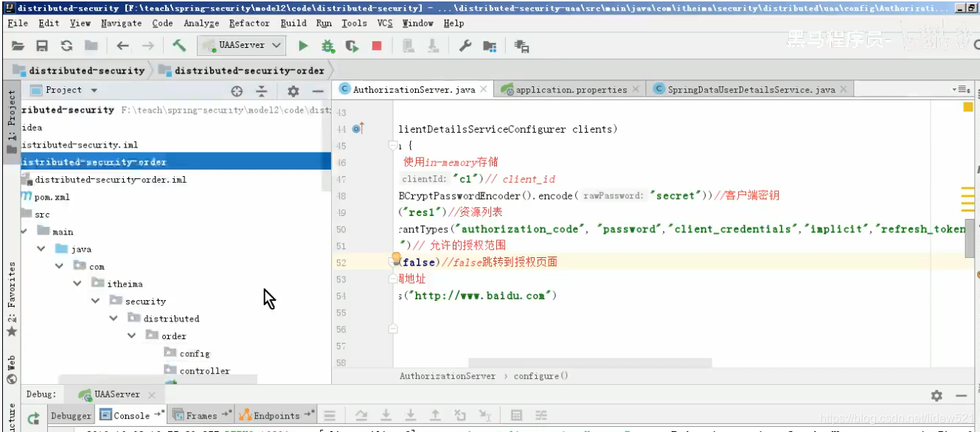The height and width of the screenshot is (432, 980).
Task: Click the configure() editor breadcrumb
Action: click(x=541, y=376)
